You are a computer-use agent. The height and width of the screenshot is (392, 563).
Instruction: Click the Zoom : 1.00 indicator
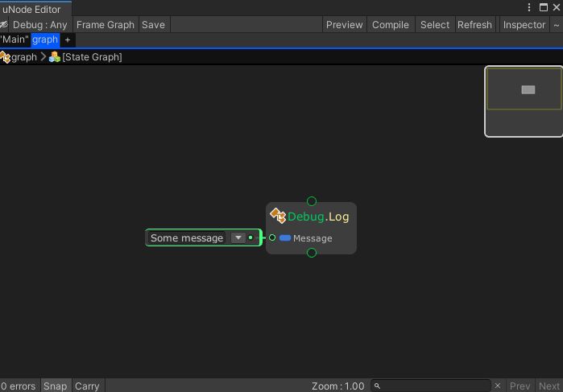[337, 386]
